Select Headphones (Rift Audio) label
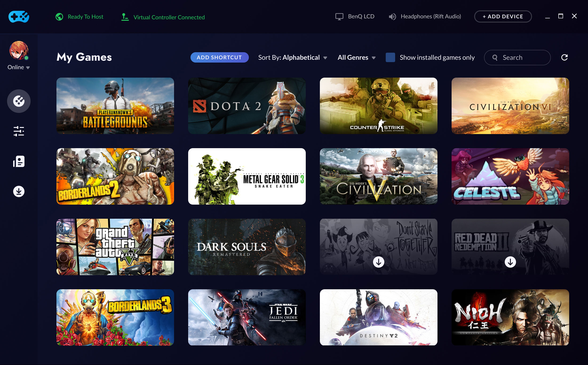The height and width of the screenshot is (365, 588). coord(431,16)
